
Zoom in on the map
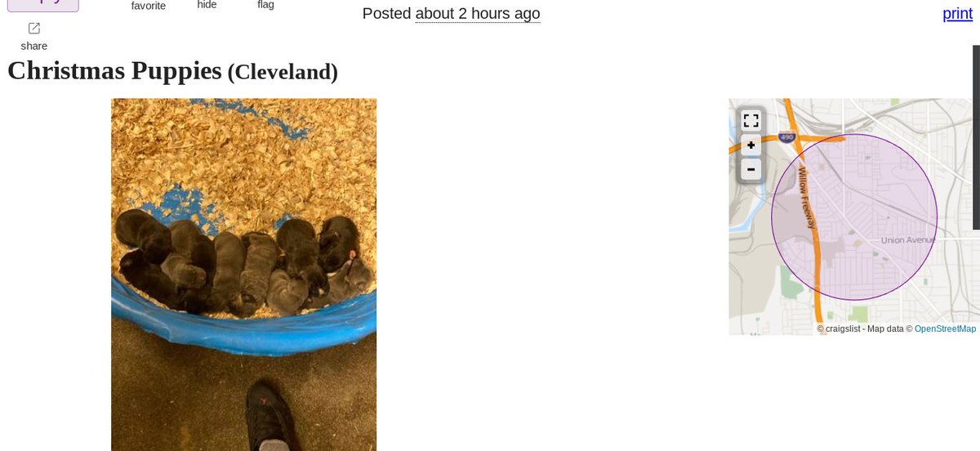pyautogui.click(x=751, y=146)
